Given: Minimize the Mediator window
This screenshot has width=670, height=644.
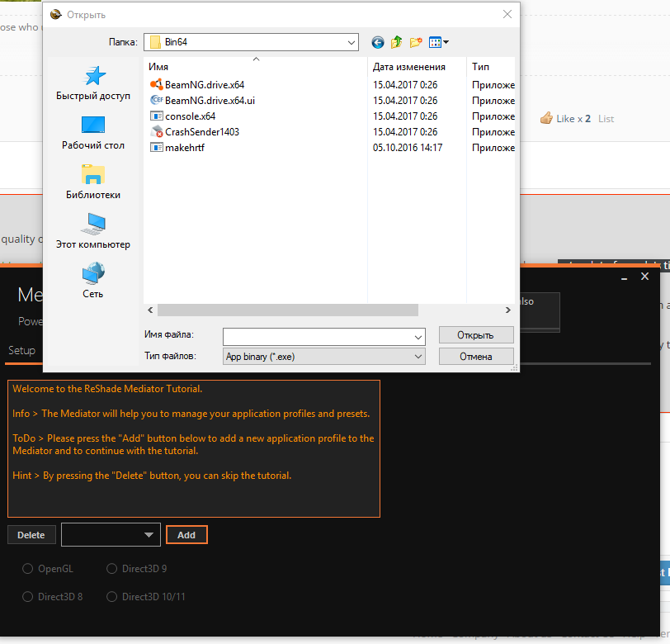Looking at the screenshot, I should [x=625, y=277].
